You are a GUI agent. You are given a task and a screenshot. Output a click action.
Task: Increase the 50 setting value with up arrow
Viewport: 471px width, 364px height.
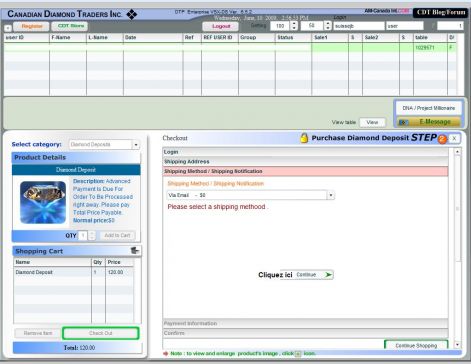328,23
